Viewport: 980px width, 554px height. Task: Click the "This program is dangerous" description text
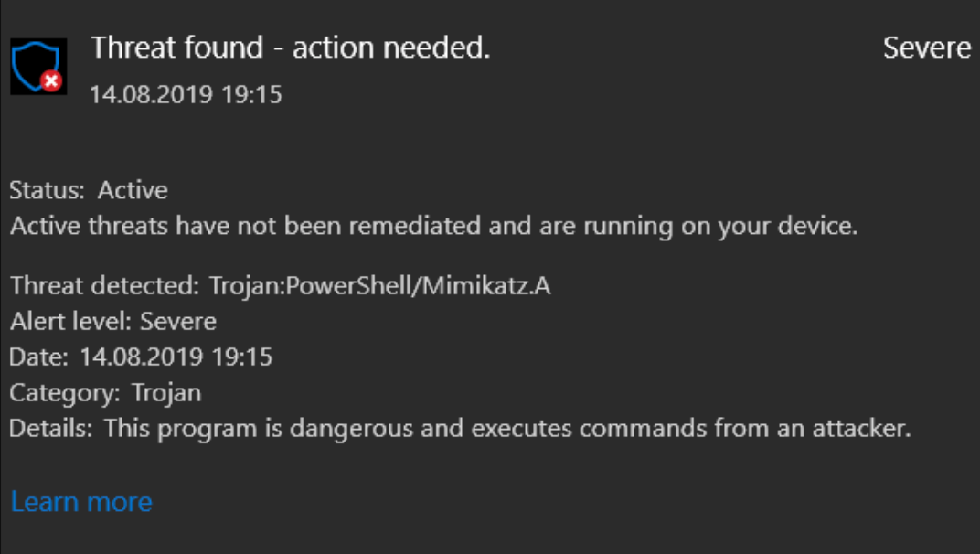click(507, 428)
